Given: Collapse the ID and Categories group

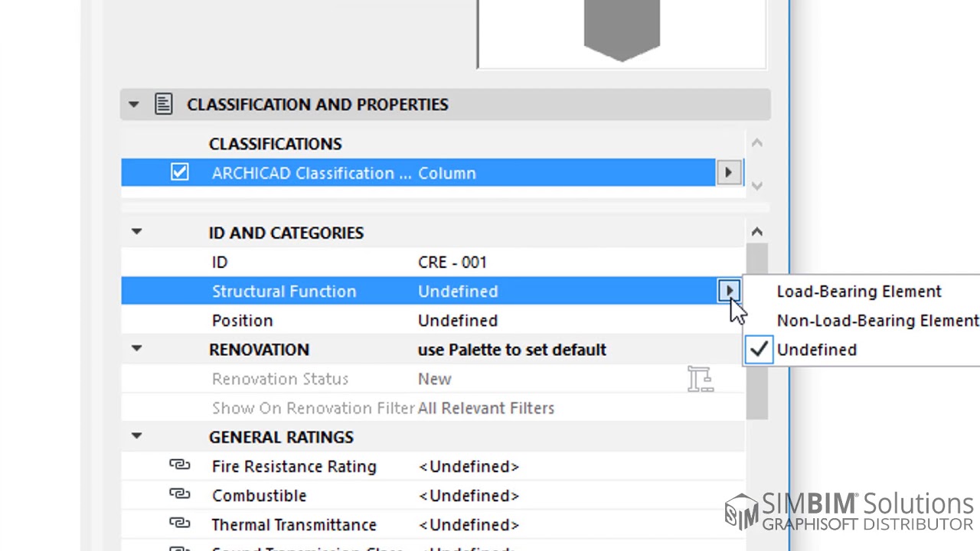Looking at the screenshot, I should (136, 232).
